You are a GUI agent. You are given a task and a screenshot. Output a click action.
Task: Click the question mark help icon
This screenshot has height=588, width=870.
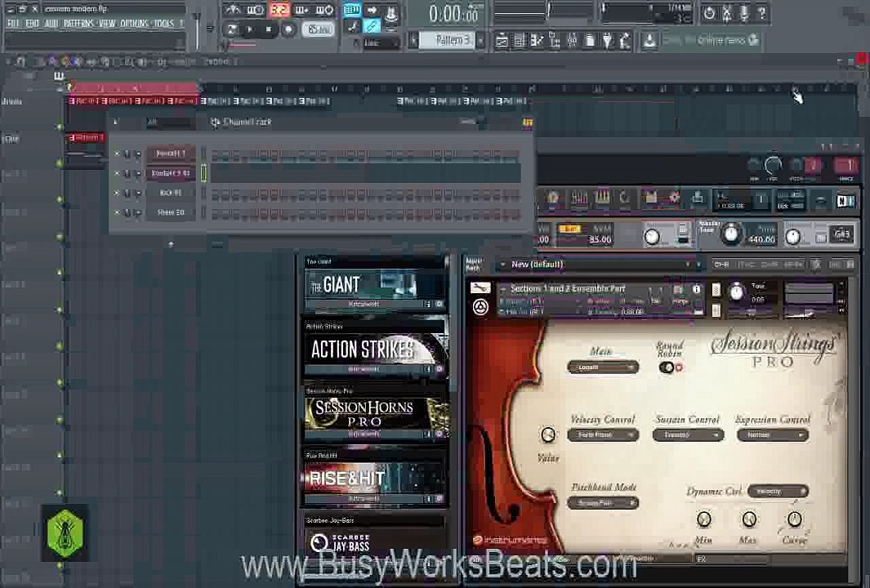[x=762, y=12]
